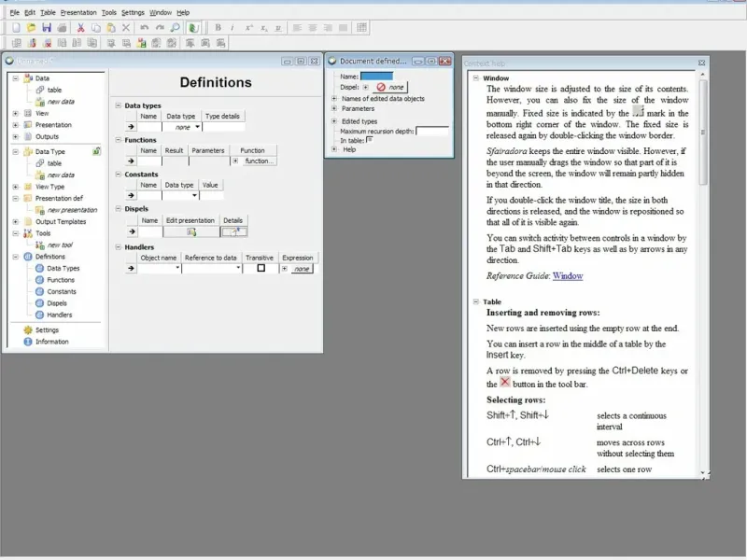747x560 pixels.
Task: Click the Handlers Expression none button
Action: 301,269
